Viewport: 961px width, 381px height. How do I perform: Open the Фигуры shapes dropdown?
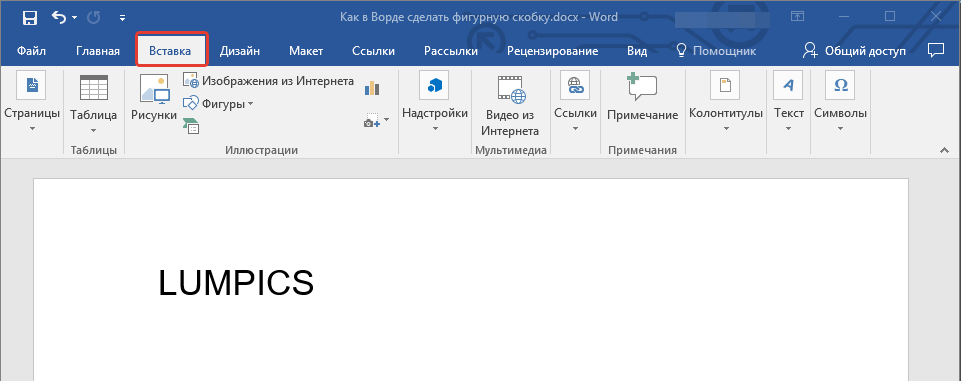coord(218,104)
